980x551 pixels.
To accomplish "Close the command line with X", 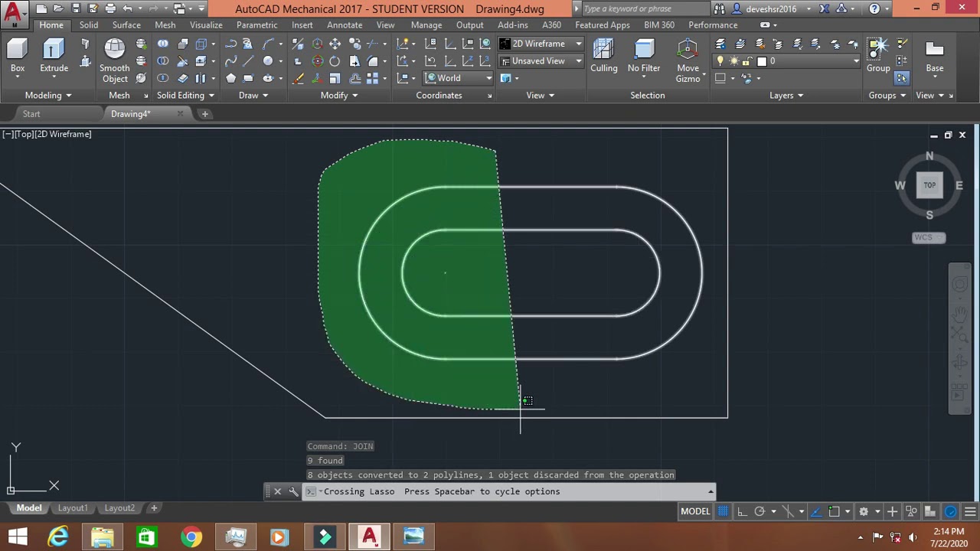I will [x=277, y=491].
